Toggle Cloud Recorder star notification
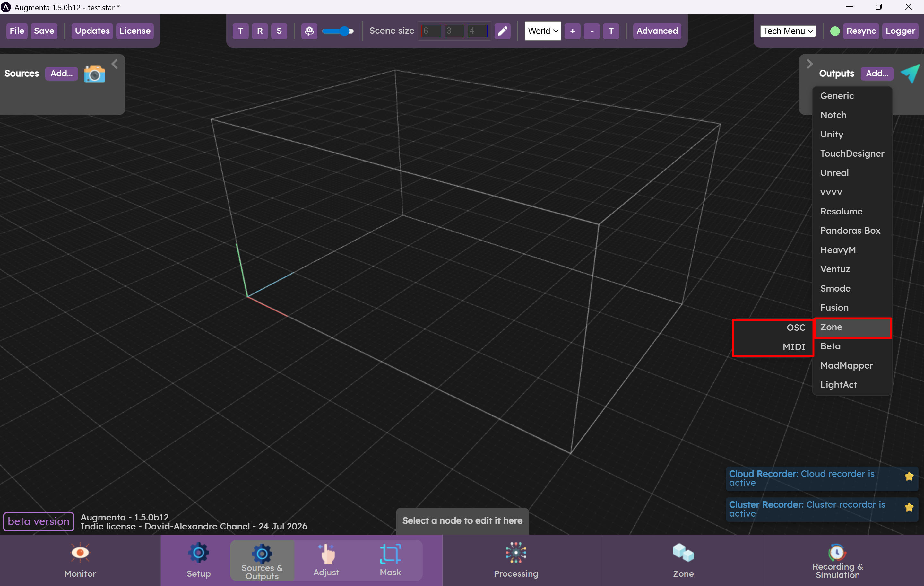This screenshot has height=586, width=924. (909, 476)
